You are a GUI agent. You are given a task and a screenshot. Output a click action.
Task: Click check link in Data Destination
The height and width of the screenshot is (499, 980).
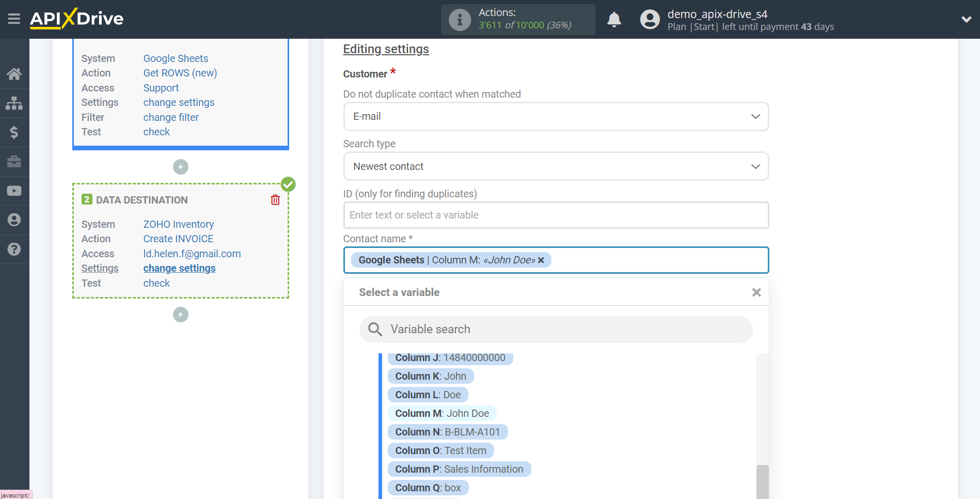[156, 283]
